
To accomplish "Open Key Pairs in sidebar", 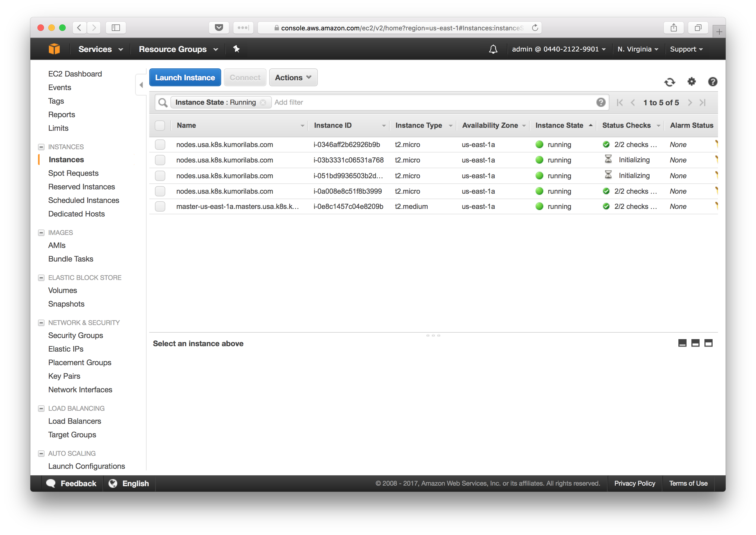I will (x=64, y=376).
